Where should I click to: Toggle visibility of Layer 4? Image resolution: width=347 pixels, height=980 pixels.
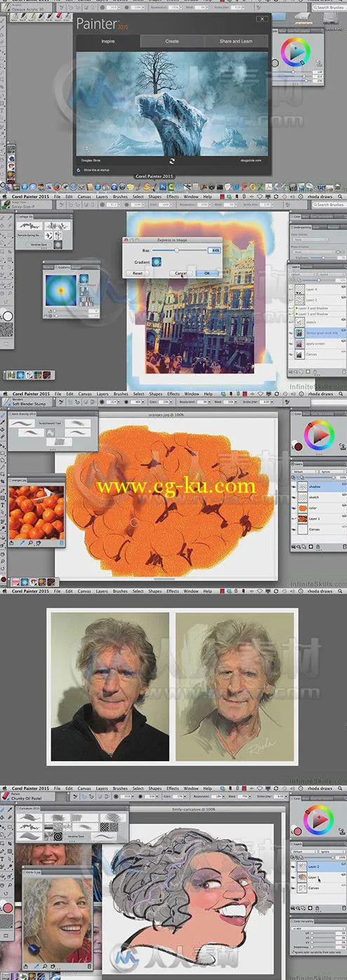pyautogui.click(x=292, y=289)
